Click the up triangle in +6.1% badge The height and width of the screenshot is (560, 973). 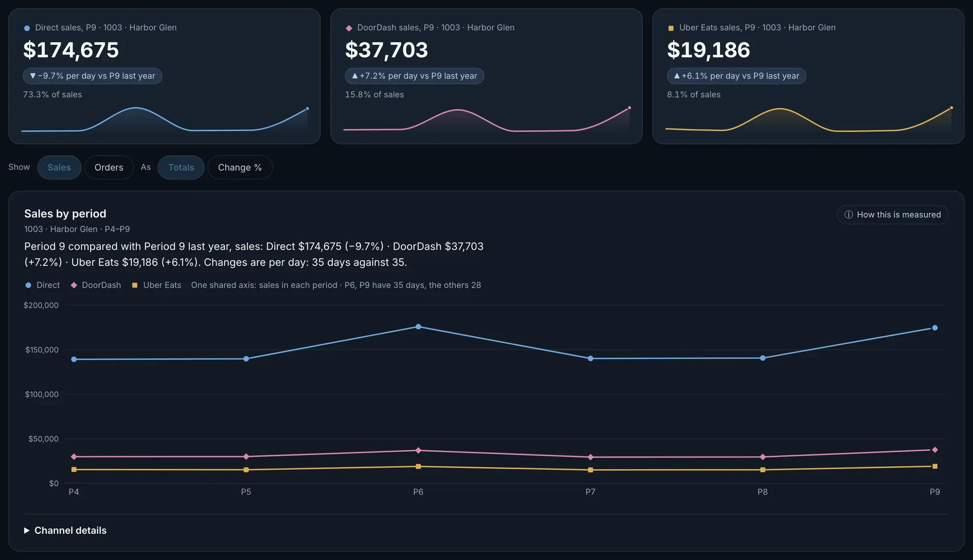(x=677, y=76)
